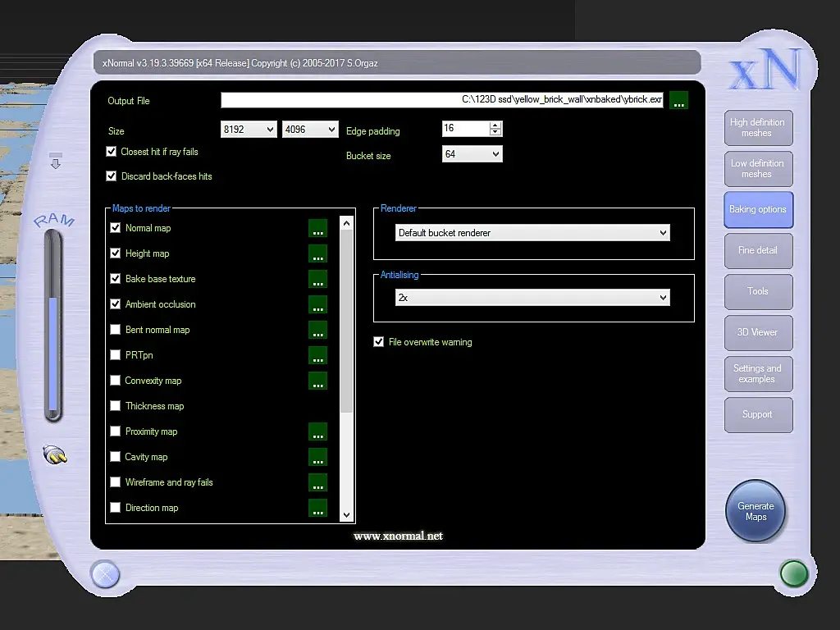
Task: Open the Renderer dropdown list
Action: pyautogui.click(x=532, y=233)
